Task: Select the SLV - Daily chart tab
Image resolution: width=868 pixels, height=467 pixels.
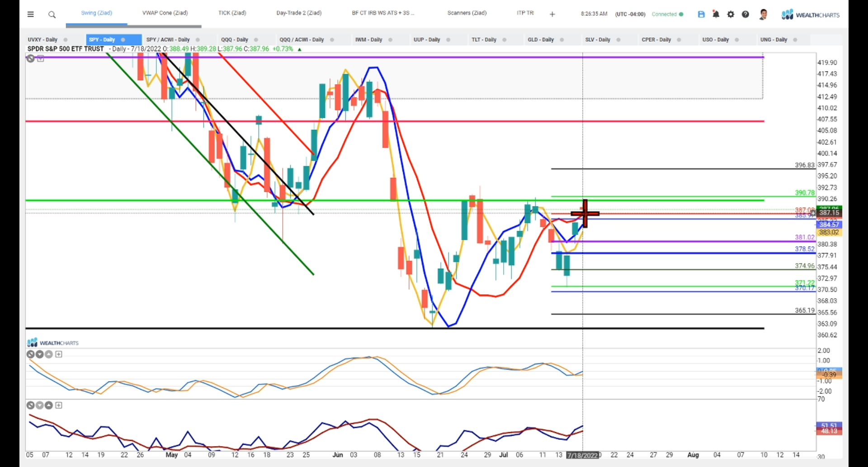Action: (x=598, y=40)
